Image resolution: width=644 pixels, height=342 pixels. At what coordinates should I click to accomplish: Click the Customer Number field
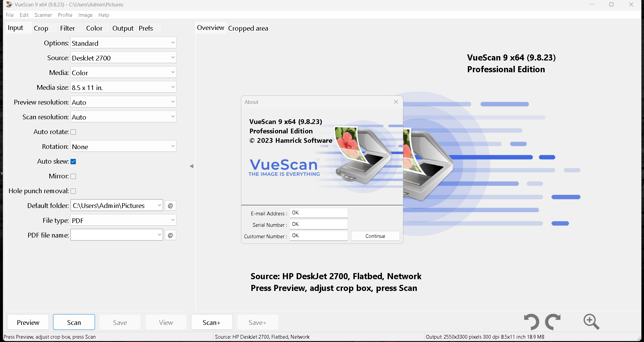click(319, 236)
